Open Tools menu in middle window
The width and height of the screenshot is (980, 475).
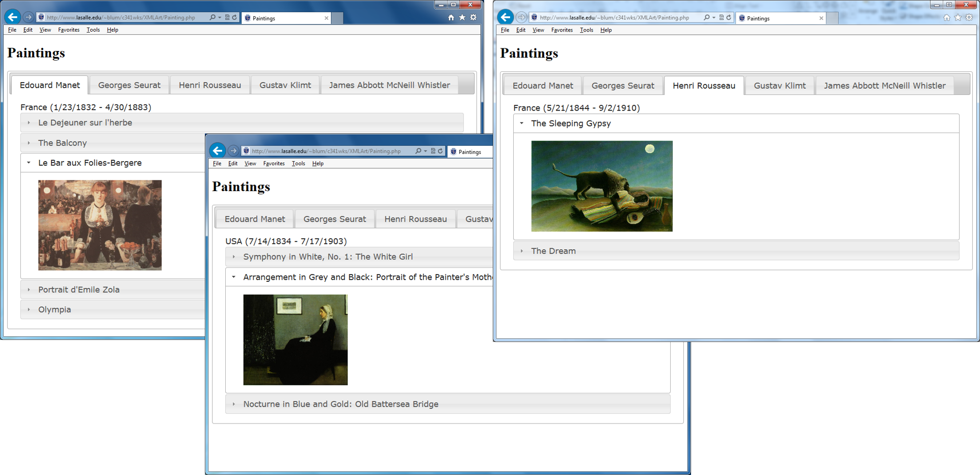click(x=299, y=163)
